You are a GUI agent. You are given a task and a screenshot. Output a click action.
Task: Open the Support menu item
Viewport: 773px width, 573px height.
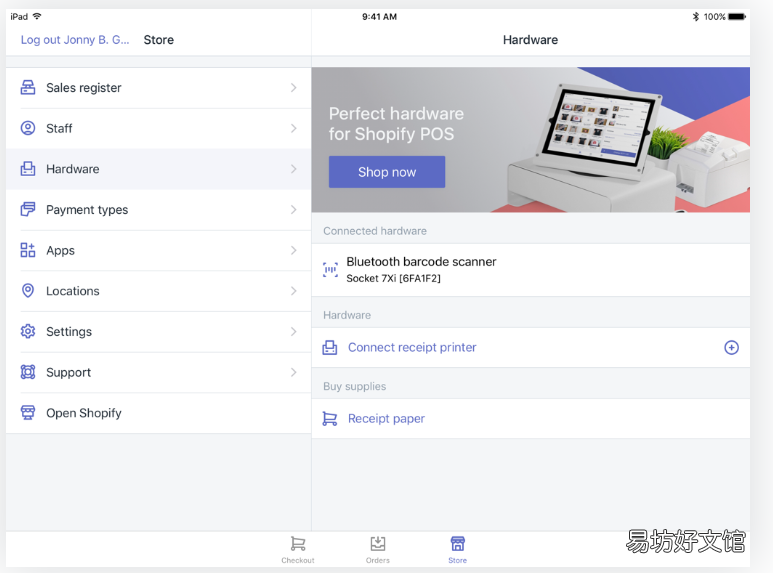158,372
